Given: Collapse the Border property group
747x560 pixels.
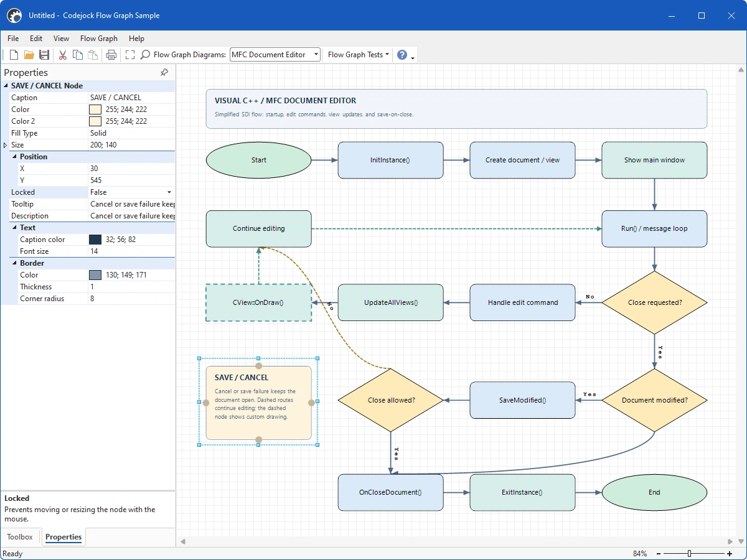Looking at the screenshot, I should click(x=15, y=263).
